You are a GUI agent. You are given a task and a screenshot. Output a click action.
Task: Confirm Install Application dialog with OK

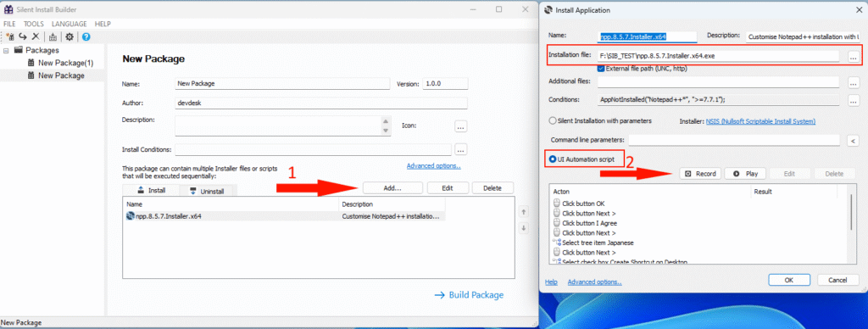coord(789,281)
